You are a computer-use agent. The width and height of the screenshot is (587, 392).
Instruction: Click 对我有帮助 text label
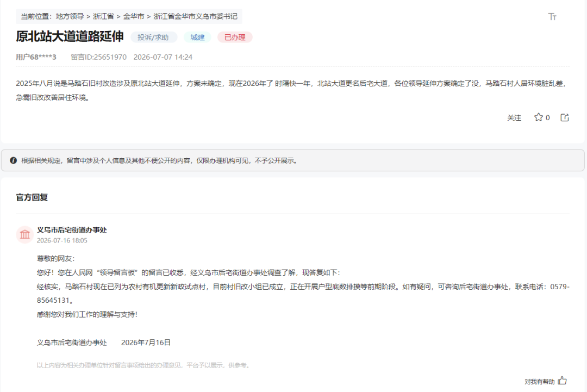click(x=540, y=382)
